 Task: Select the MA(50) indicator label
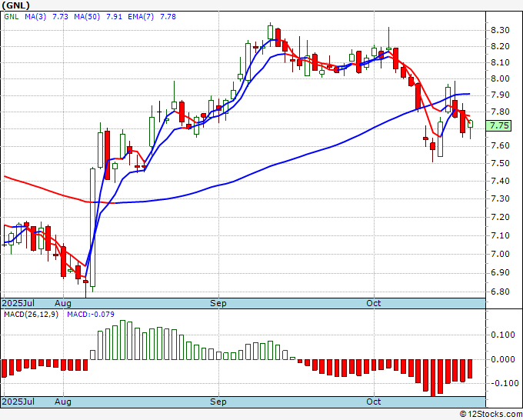[x=87, y=17]
